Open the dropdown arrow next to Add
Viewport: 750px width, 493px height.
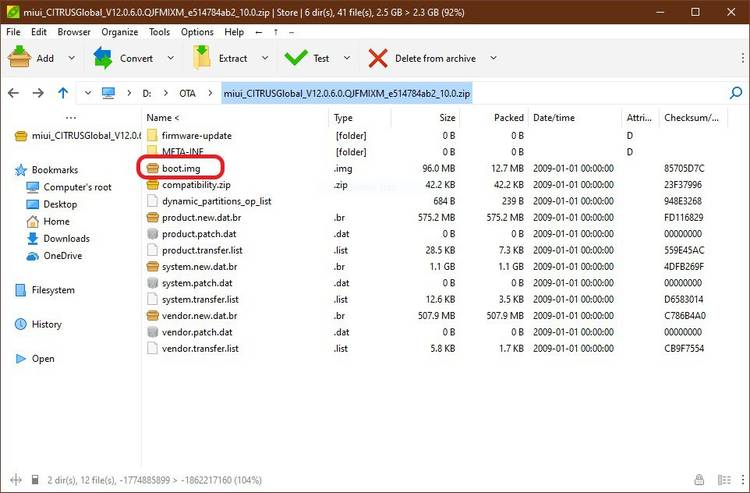71,58
